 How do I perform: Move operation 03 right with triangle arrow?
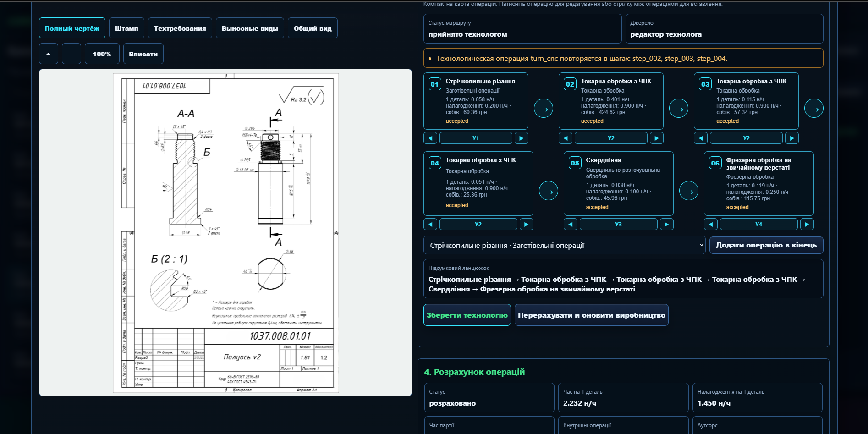792,138
